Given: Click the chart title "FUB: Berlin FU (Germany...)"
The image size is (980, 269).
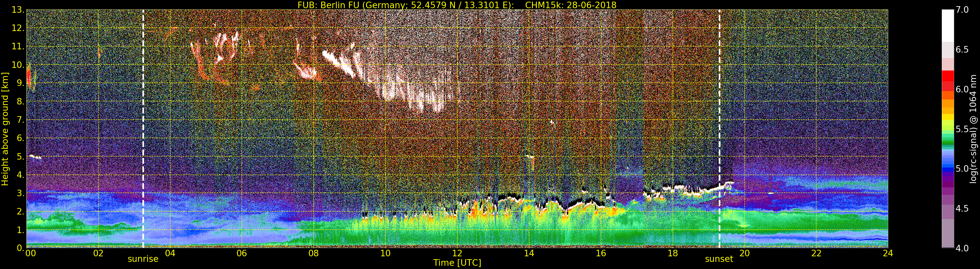Looking at the screenshot, I should [x=457, y=5].
